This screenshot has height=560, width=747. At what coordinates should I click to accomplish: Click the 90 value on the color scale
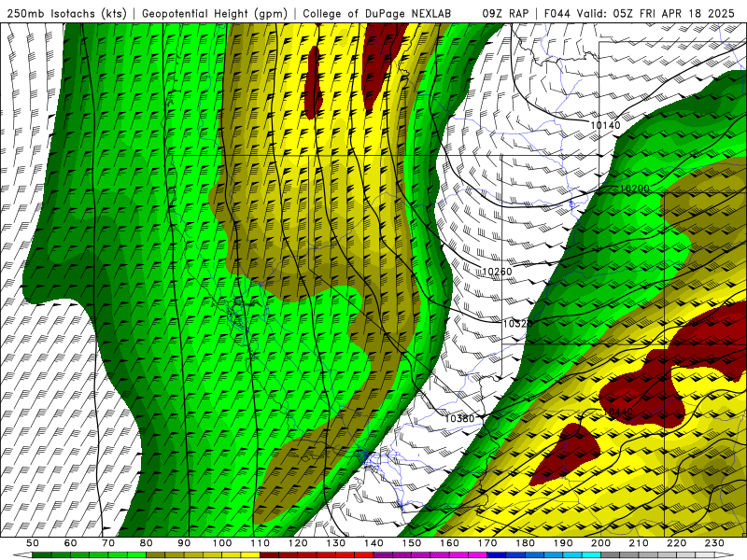pyautogui.click(x=184, y=543)
